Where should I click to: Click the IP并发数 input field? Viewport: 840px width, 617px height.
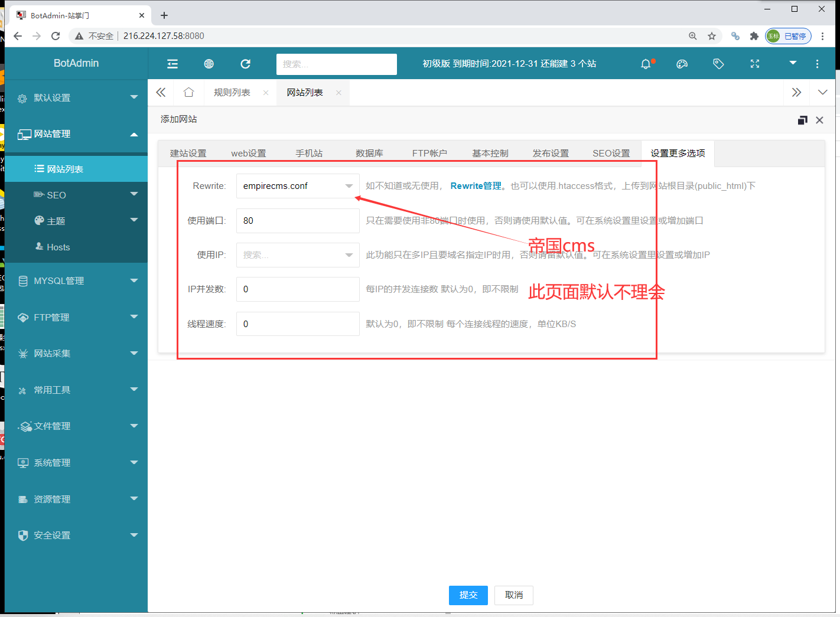298,289
